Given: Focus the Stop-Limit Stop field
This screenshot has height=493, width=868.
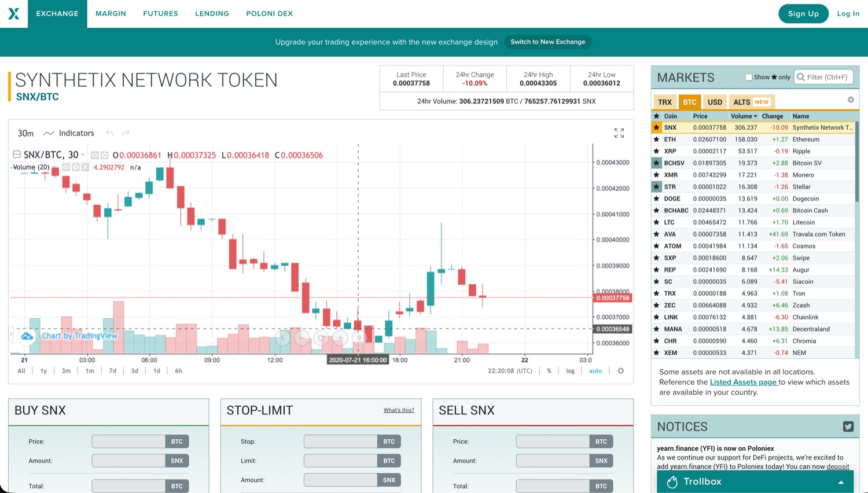Looking at the screenshot, I should coord(341,442).
